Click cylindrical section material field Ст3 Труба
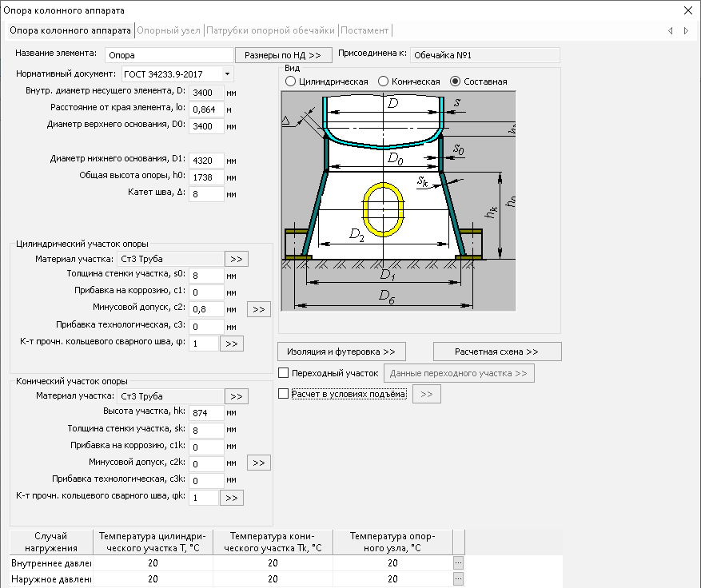The height and width of the screenshot is (588, 701). (170, 259)
